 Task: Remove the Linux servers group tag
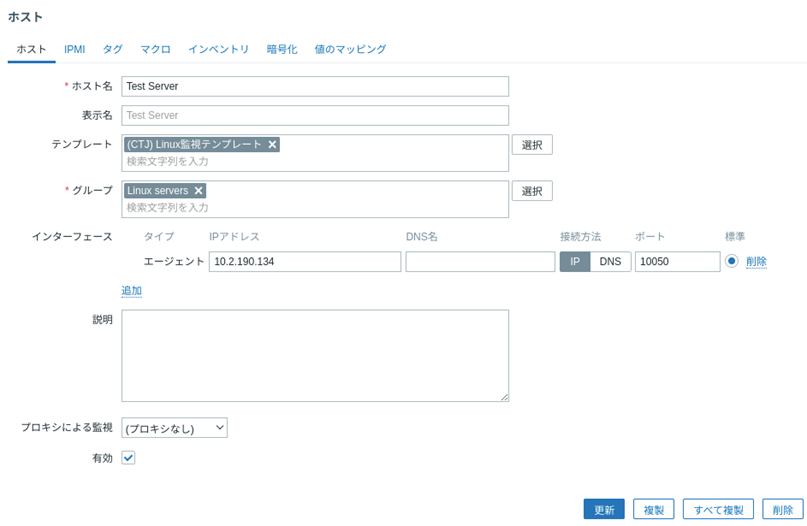coord(198,191)
